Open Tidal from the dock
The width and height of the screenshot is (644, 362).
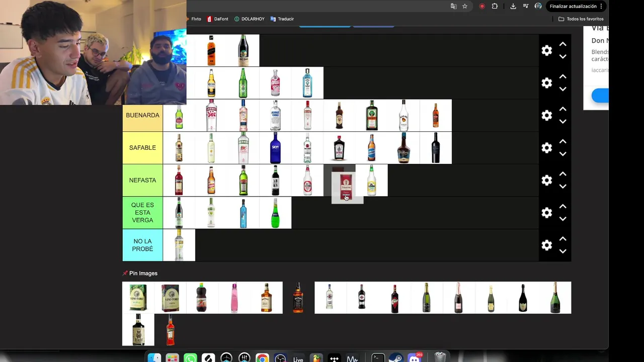point(334,358)
